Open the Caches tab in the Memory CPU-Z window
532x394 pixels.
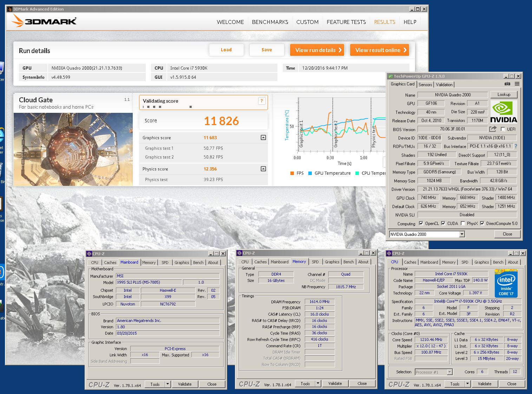pos(260,262)
